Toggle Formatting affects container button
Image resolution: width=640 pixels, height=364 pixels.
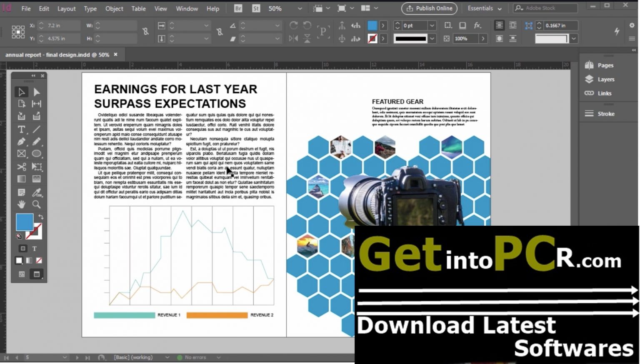(x=23, y=248)
